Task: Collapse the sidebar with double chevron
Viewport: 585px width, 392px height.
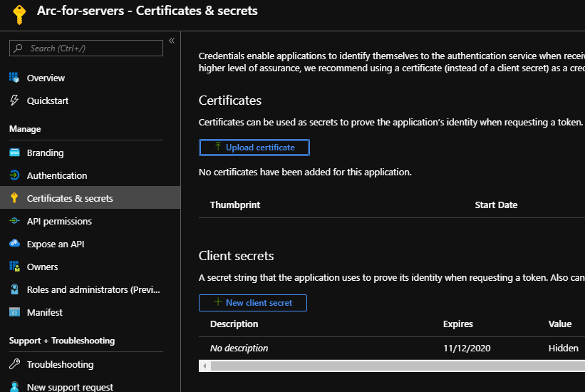Action: point(172,41)
